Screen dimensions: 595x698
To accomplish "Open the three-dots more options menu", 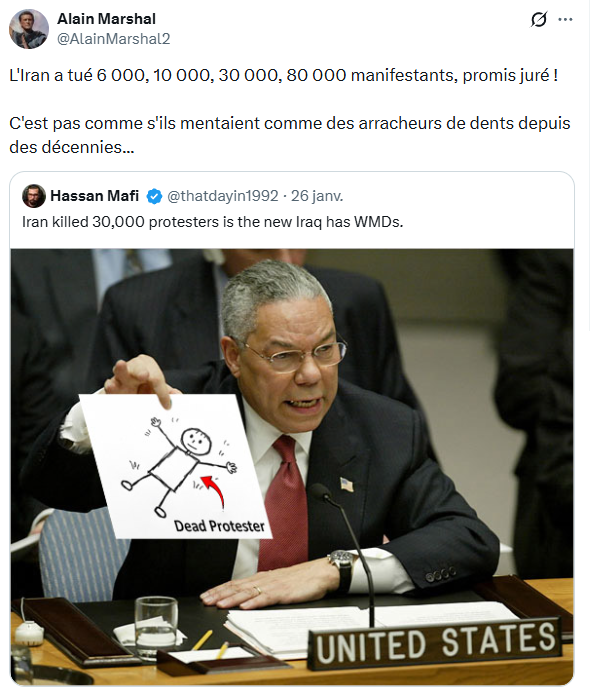I will tap(565, 20).
